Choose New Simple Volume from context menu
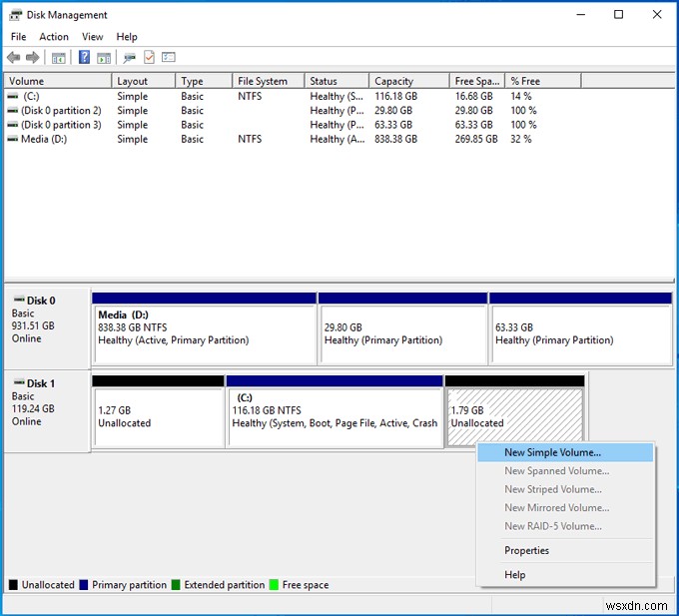Image resolution: width=679 pixels, height=616 pixels. pyautogui.click(x=553, y=453)
